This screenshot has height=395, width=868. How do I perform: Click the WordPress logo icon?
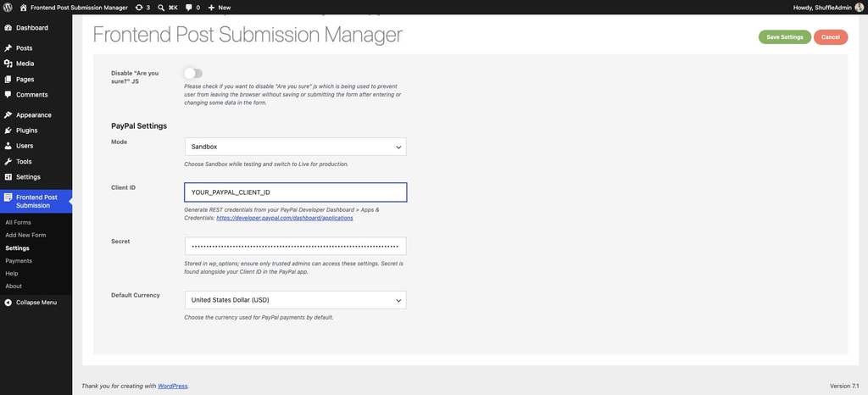[8, 8]
